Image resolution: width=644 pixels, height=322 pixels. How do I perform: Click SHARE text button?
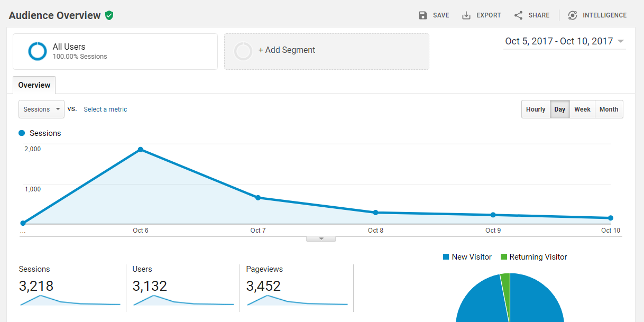point(539,15)
